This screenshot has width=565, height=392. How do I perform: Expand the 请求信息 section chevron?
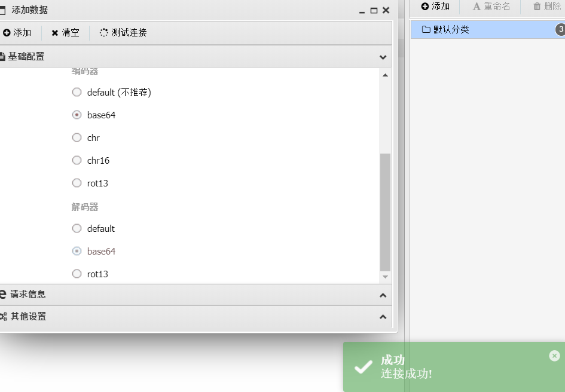coord(383,295)
